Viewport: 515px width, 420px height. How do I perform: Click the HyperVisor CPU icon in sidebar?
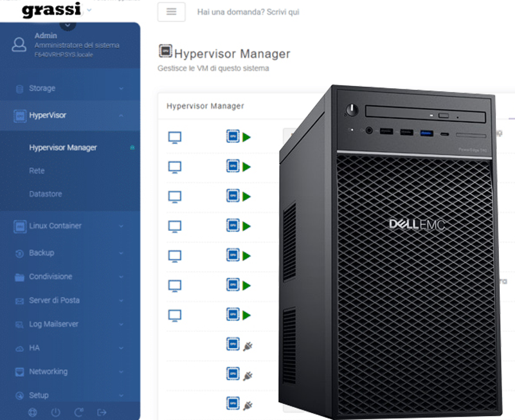coord(20,116)
